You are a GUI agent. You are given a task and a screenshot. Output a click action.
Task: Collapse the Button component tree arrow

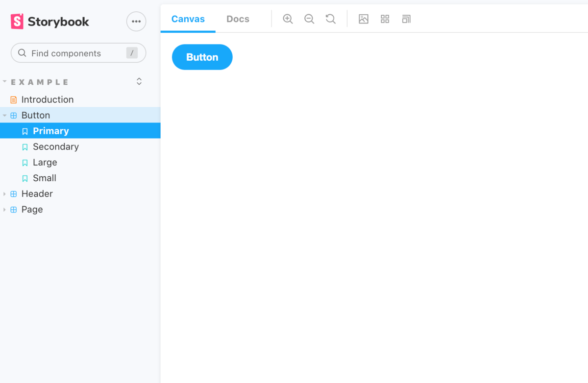(x=4, y=115)
